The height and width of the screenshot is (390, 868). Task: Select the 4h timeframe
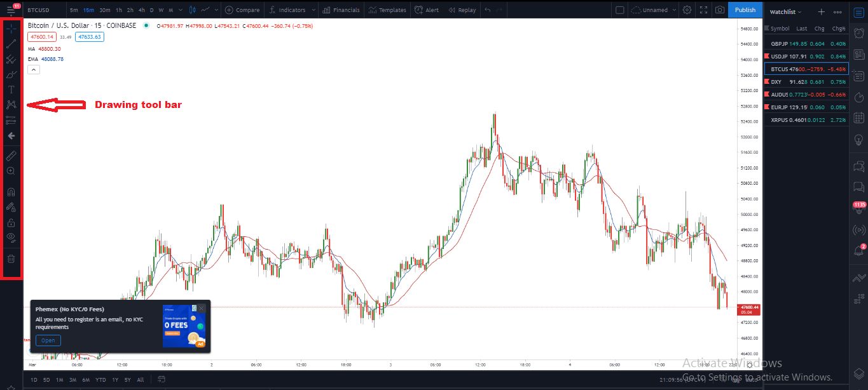pyautogui.click(x=142, y=10)
